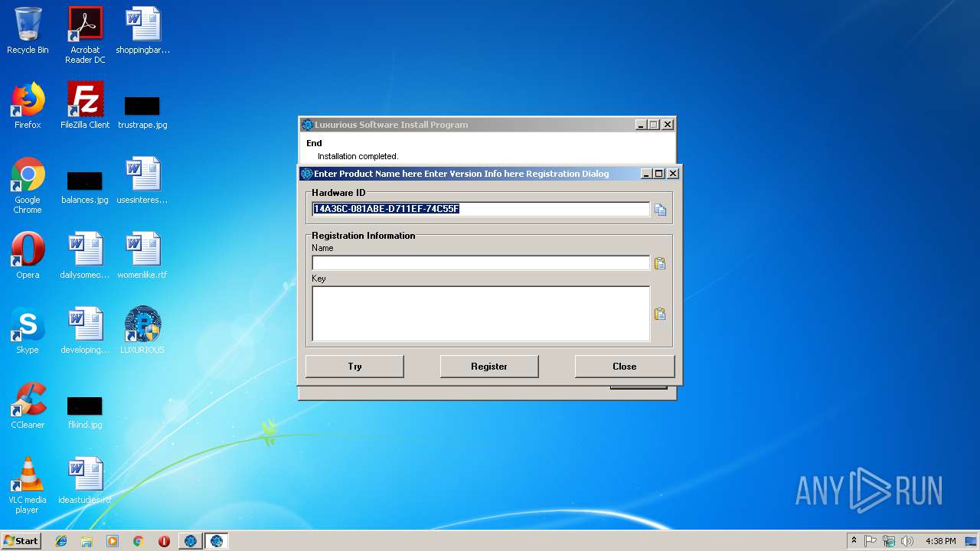Select the usesinteres document icon
Image resolution: width=980 pixels, height=551 pixels.
(142, 181)
